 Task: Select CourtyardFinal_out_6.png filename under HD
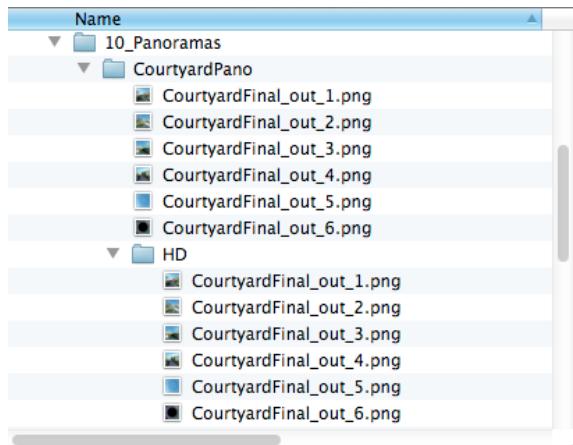pyautogui.click(x=296, y=414)
